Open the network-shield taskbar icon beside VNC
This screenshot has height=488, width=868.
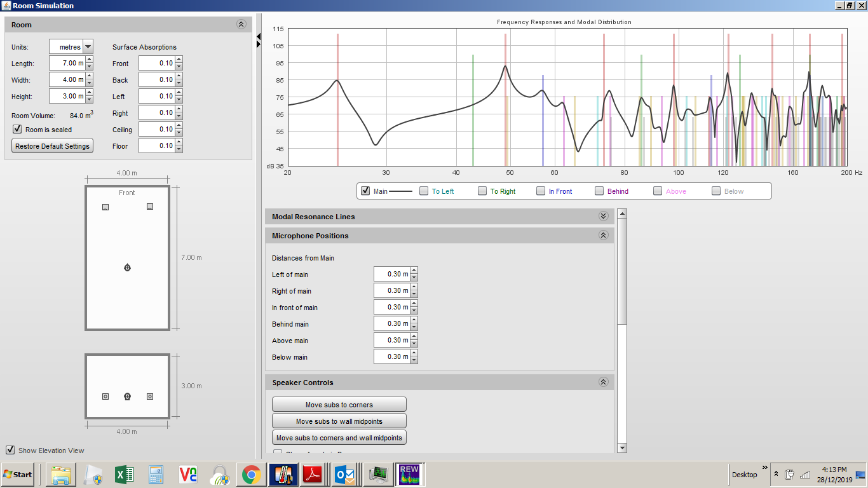(220, 475)
